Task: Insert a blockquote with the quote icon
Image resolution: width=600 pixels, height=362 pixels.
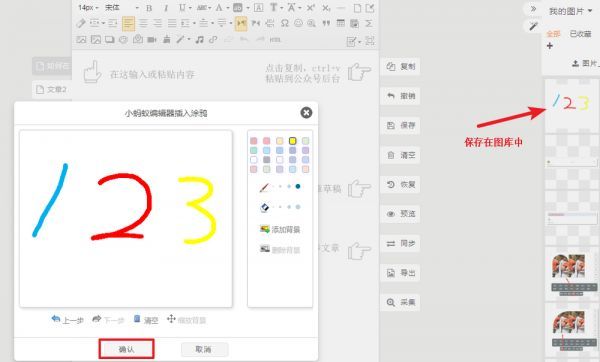Action: (x=326, y=23)
